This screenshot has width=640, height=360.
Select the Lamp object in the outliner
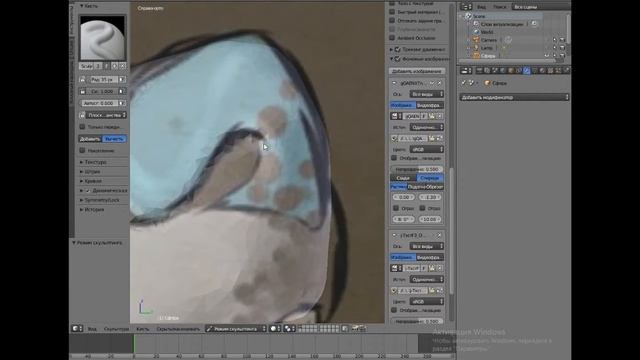(x=487, y=48)
